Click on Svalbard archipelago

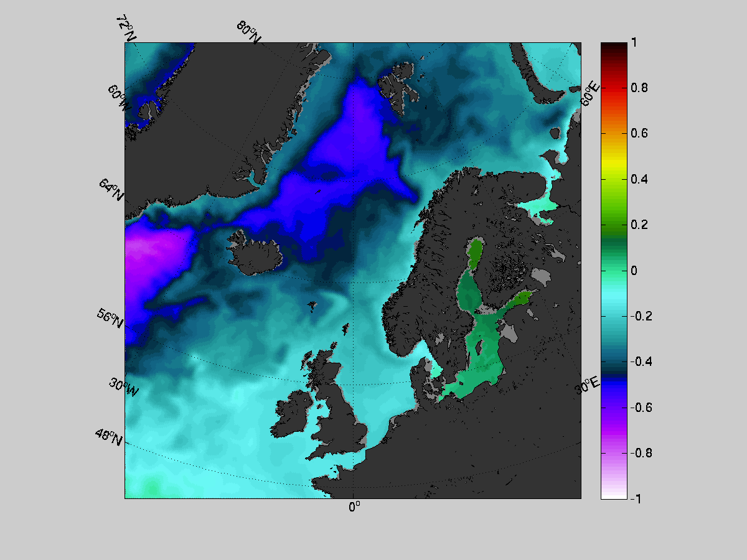coord(398,87)
